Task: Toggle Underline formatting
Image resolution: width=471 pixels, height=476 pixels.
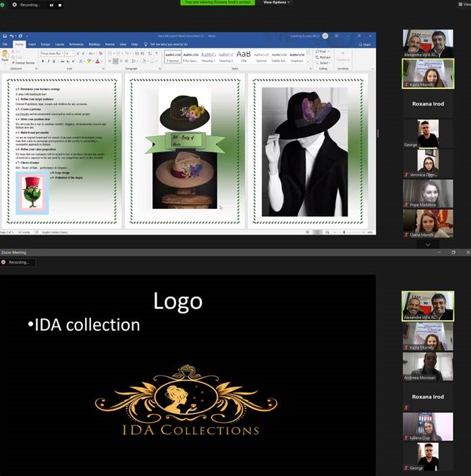Action: click(x=54, y=61)
